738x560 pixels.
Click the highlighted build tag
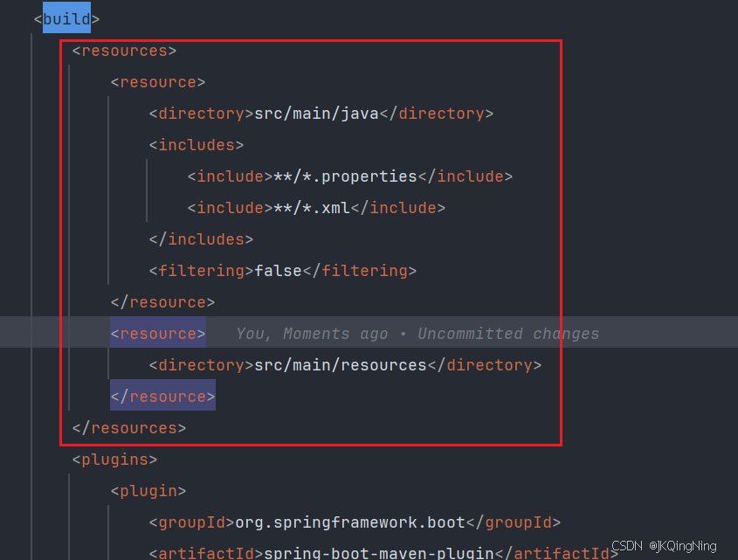(66, 18)
